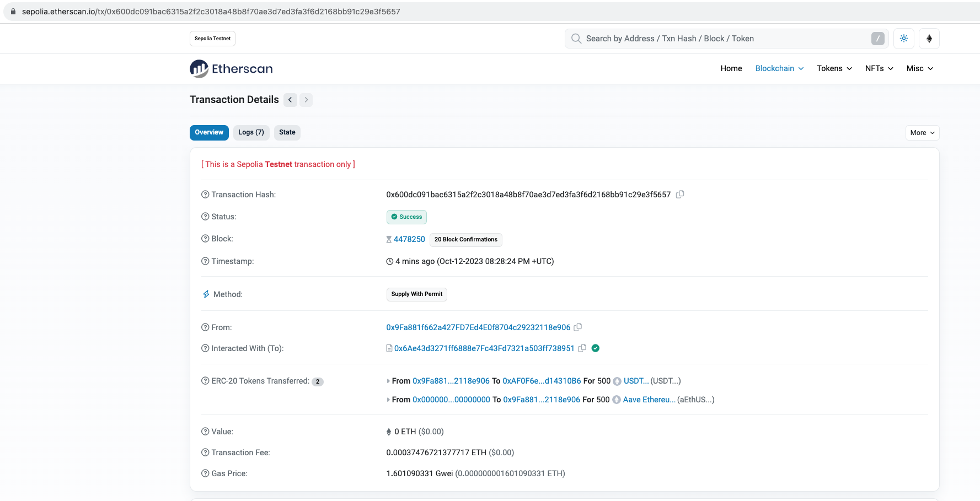The image size is (980, 501).
Task: Go to Home in navigation
Action: (x=731, y=68)
